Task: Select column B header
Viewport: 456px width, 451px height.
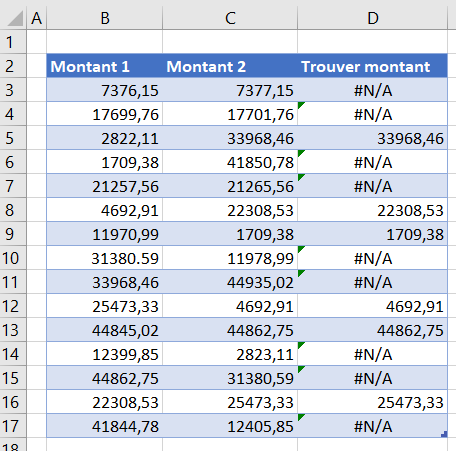Action: [x=105, y=18]
